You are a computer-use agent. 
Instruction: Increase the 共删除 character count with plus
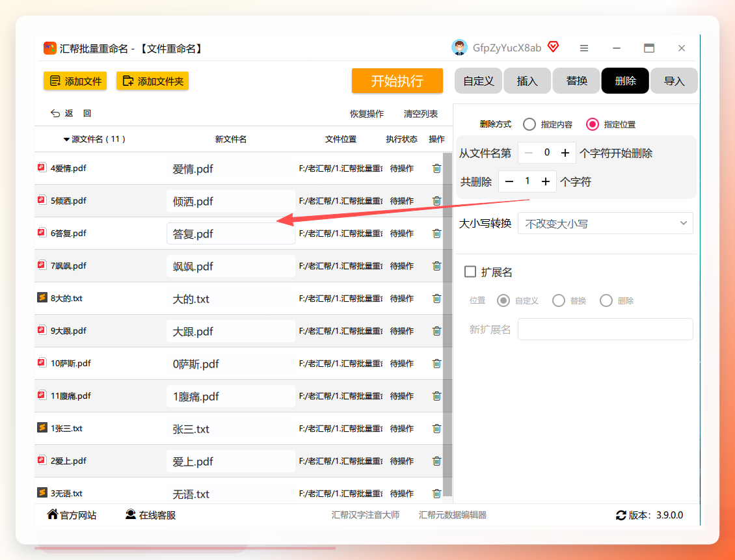[546, 181]
